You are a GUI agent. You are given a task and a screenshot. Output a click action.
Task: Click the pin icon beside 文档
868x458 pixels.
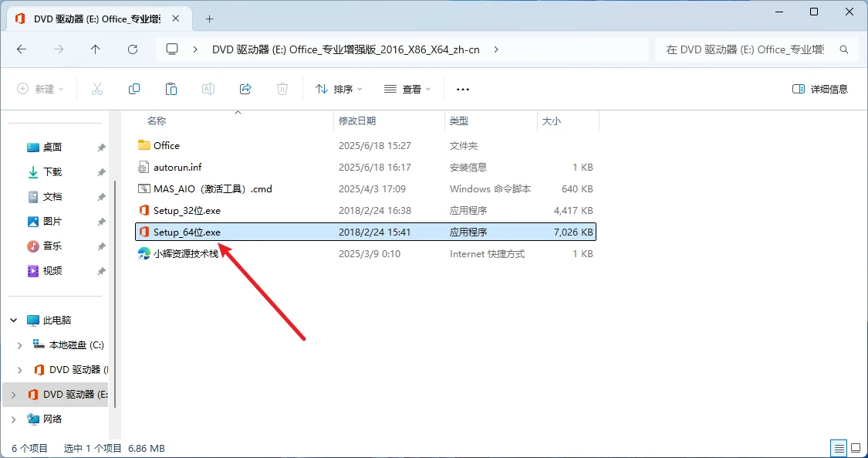point(101,197)
